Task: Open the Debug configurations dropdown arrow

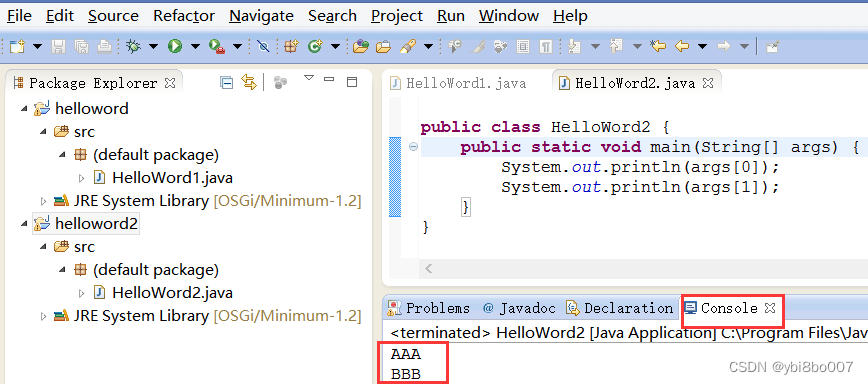Action: point(153,47)
